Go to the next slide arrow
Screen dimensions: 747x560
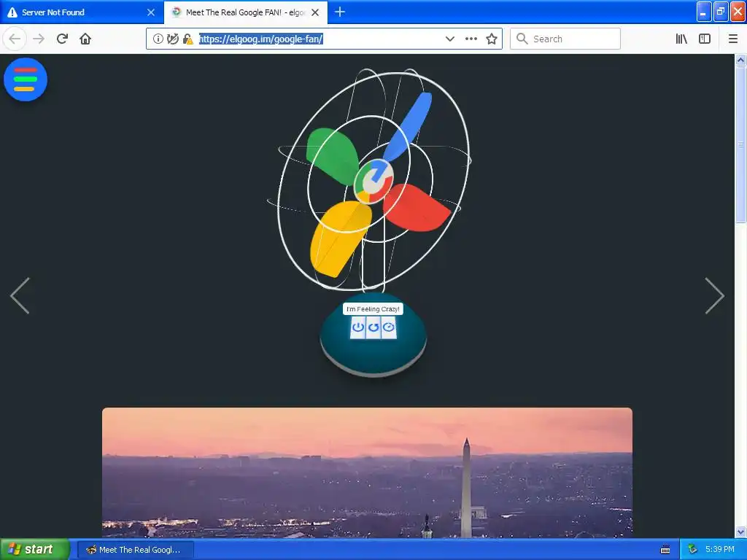coord(715,296)
